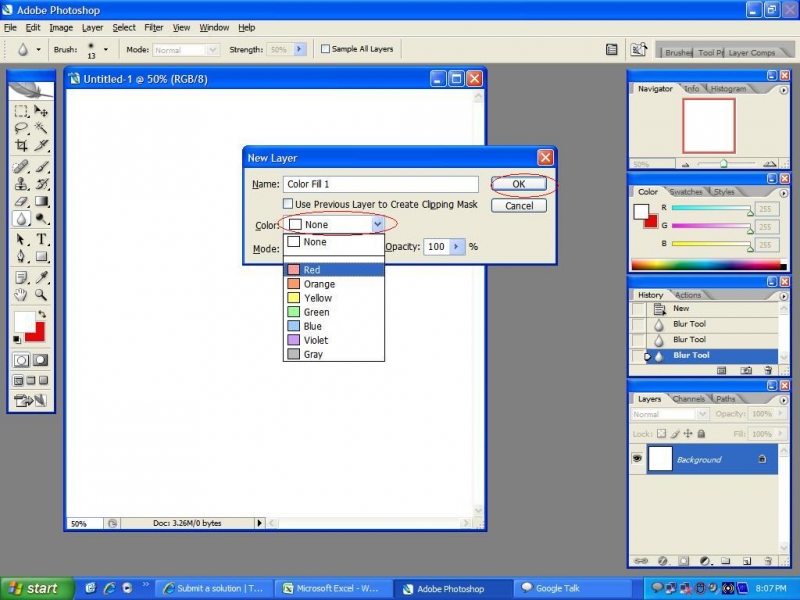Create a new layer via the Layers panel icon
The image size is (800, 600).
[746, 560]
